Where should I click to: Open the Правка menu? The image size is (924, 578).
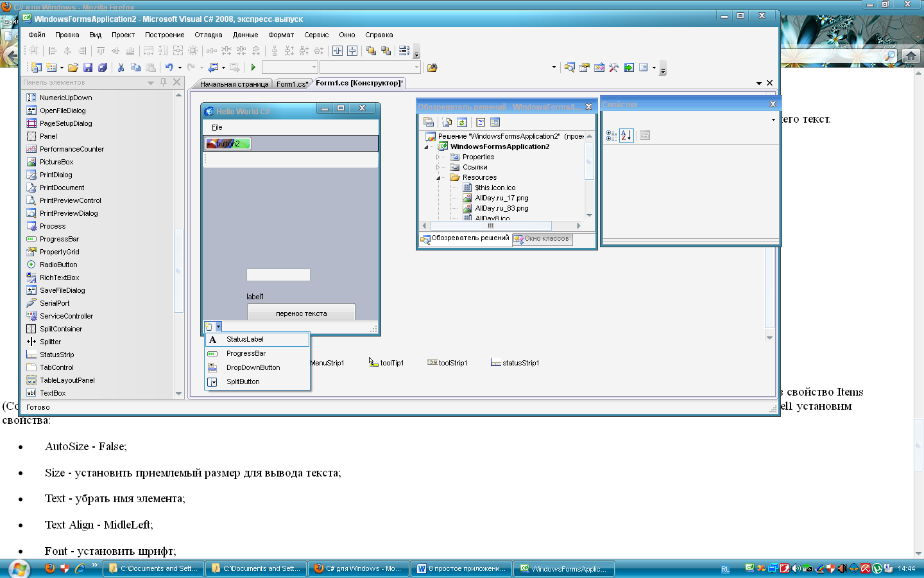point(67,35)
